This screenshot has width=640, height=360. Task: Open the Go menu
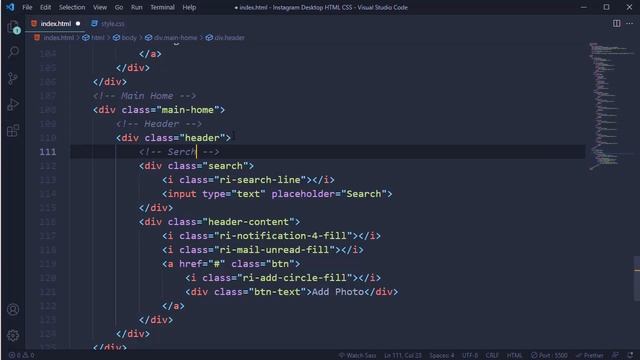pyautogui.click(x=119, y=7)
